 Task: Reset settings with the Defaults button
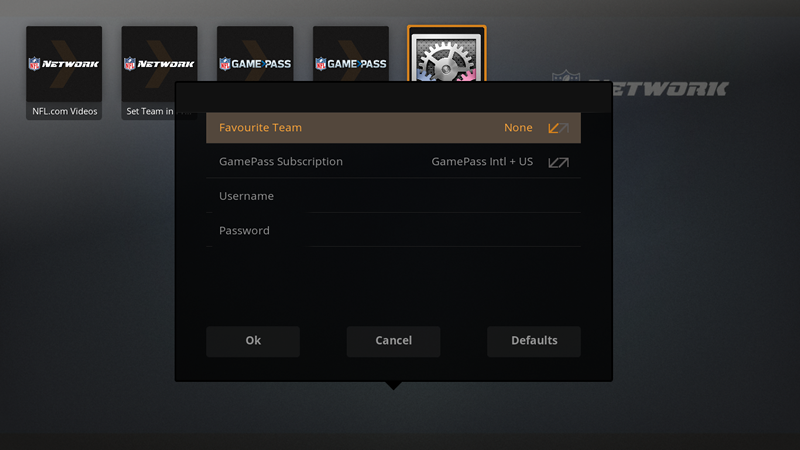[534, 341]
